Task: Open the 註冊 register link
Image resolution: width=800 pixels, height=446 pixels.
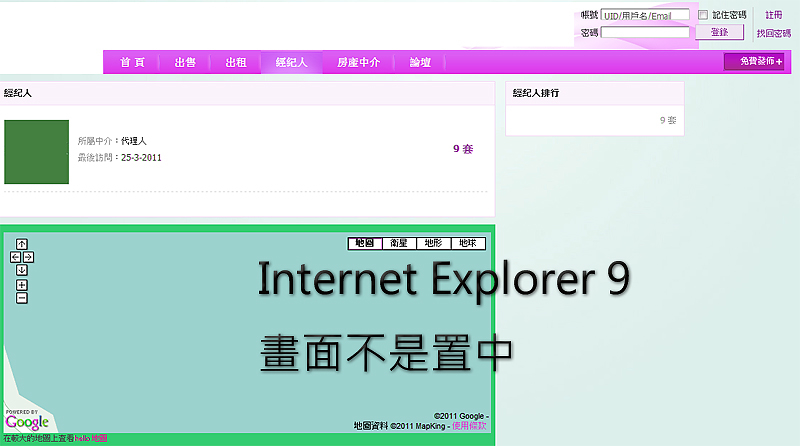Action: [x=773, y=15]
